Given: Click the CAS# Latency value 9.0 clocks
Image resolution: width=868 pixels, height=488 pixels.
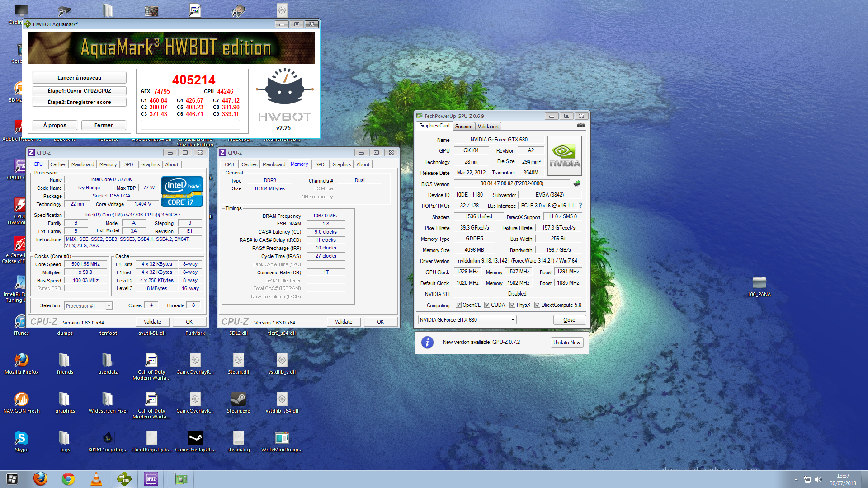Looking at the screenshot, I should (325, 232).
